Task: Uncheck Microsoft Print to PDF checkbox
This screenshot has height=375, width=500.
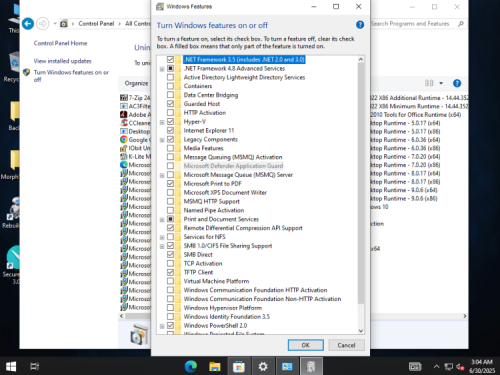Action: [170, 184]
